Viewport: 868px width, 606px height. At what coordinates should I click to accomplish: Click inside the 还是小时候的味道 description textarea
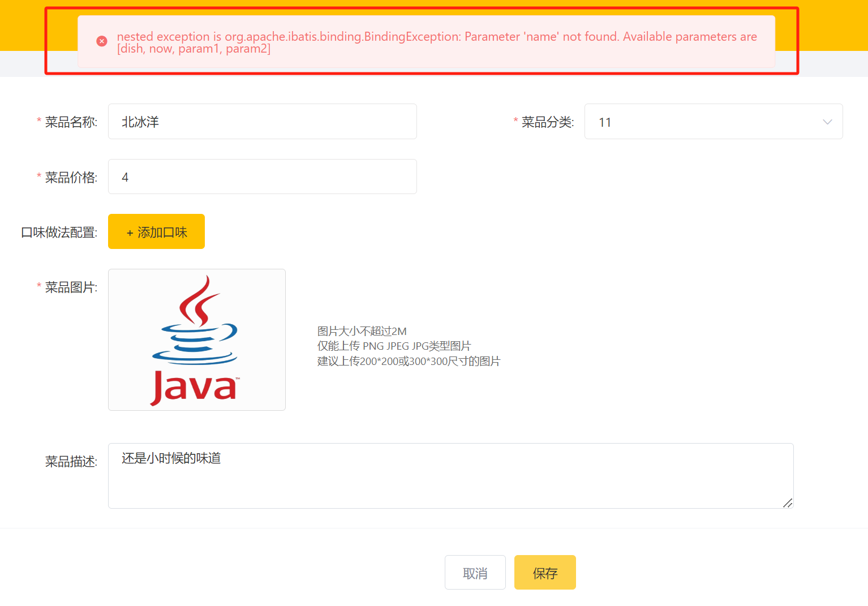(450, 475)
